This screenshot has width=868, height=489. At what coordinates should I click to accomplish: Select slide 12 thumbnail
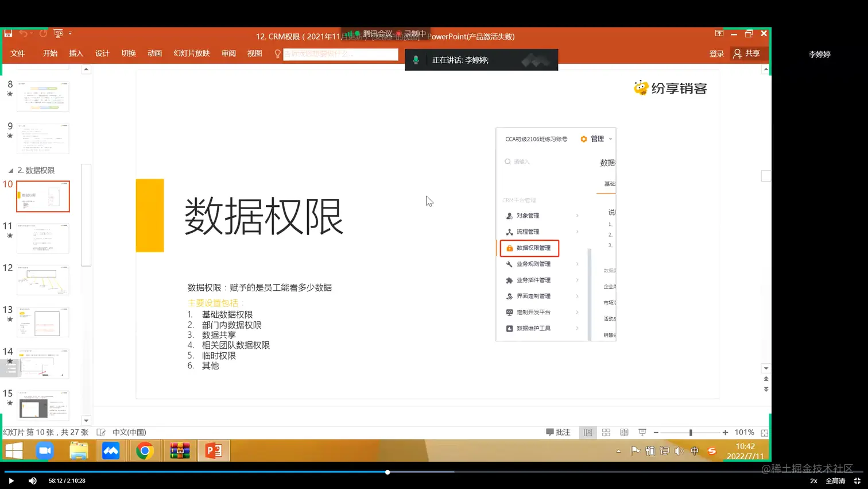[43, 280]
